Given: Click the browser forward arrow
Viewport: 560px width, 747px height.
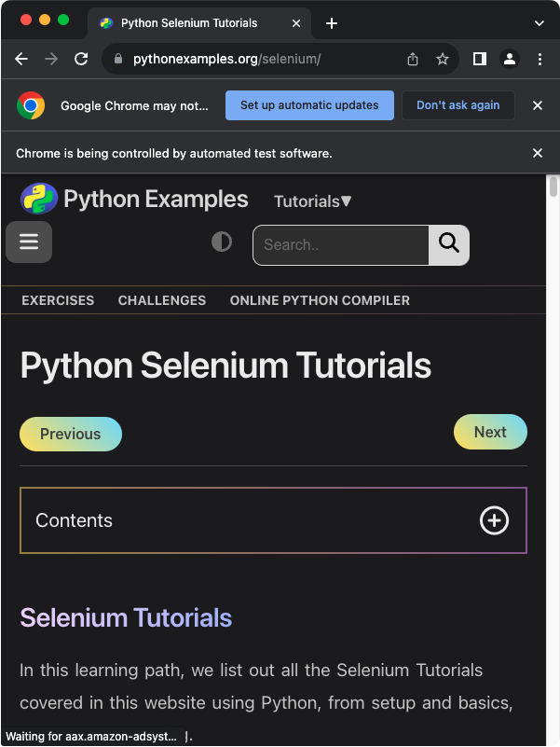Looking at the screenshot, I should tap(51, 59).
